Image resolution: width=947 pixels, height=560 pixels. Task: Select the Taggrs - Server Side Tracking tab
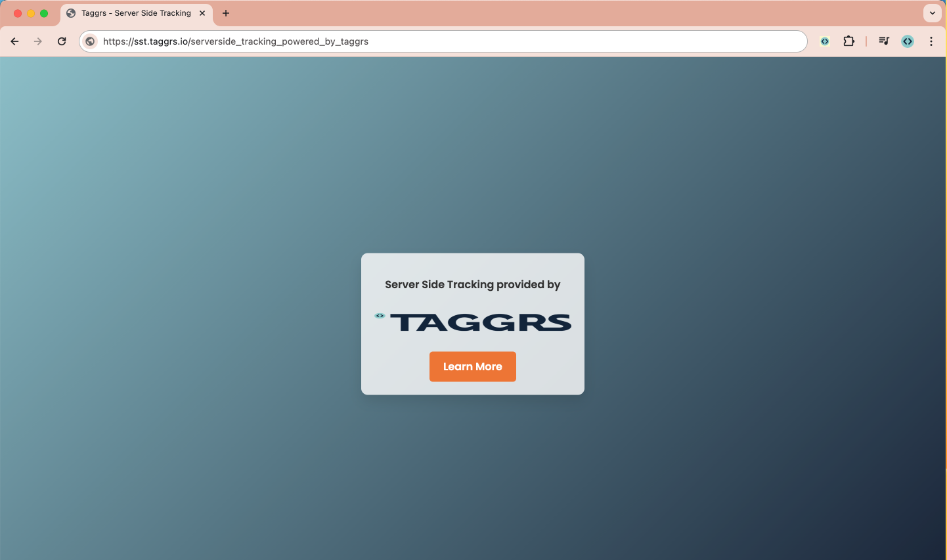(x=137, y=13)
